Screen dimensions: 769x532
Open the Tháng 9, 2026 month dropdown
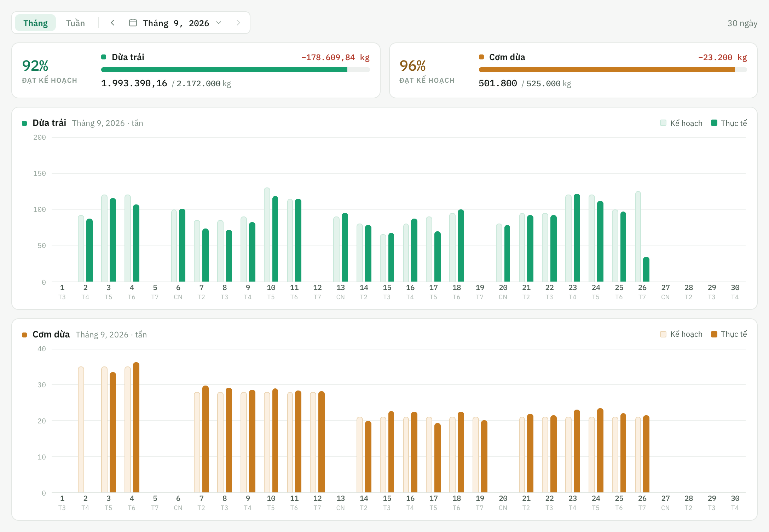point(175,23)
